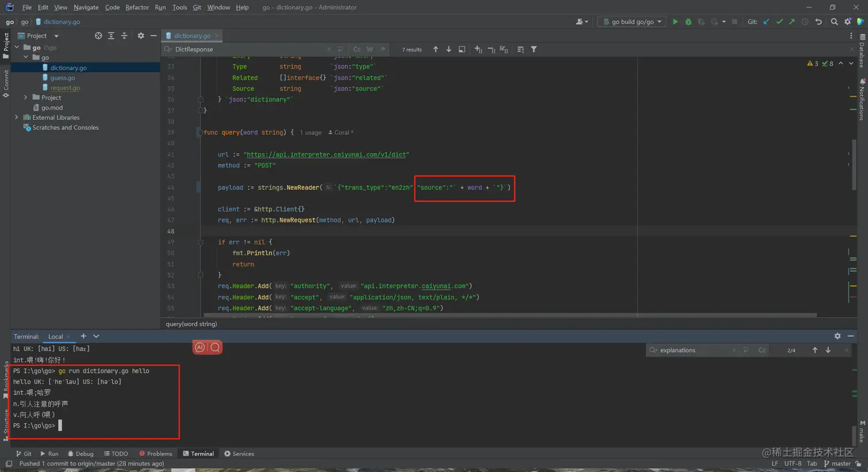Select guess.go in project tree
Screen dimensions: 868x472
[x=63, y=78]
